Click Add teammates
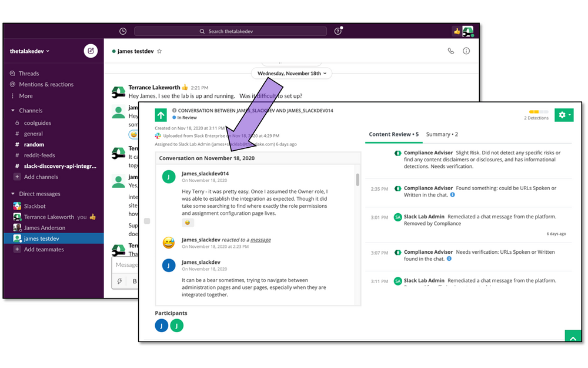This screenshot has width=588, height=368. (44, 249)
